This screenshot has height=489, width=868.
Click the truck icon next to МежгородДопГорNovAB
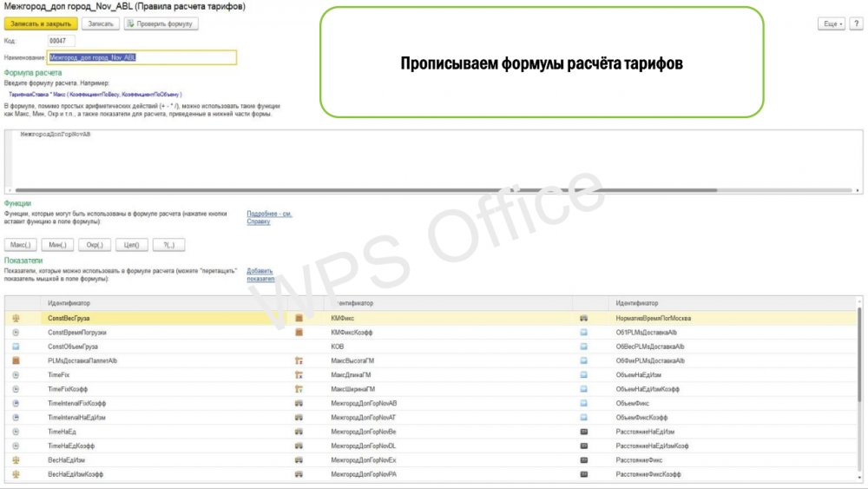[299, 403]
